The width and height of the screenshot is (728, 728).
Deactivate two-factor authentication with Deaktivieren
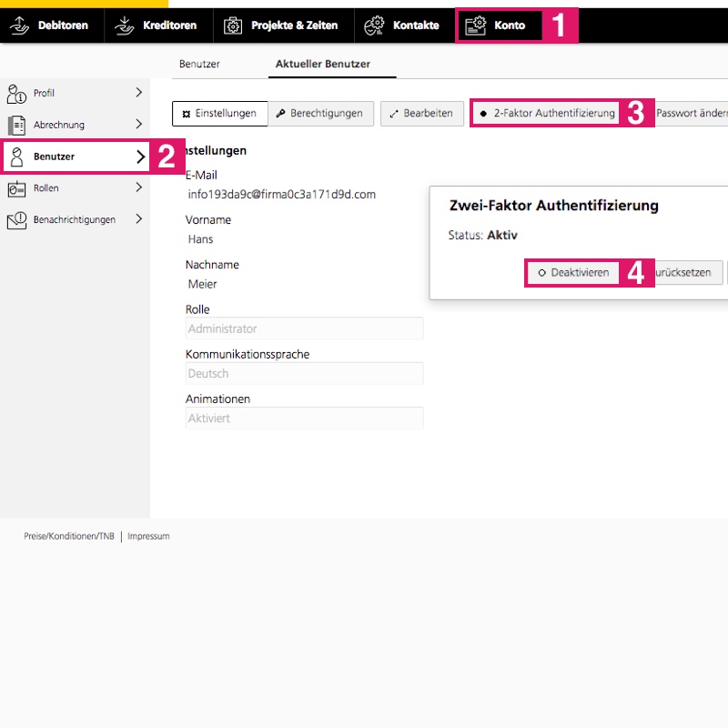(x=572, y=272)
